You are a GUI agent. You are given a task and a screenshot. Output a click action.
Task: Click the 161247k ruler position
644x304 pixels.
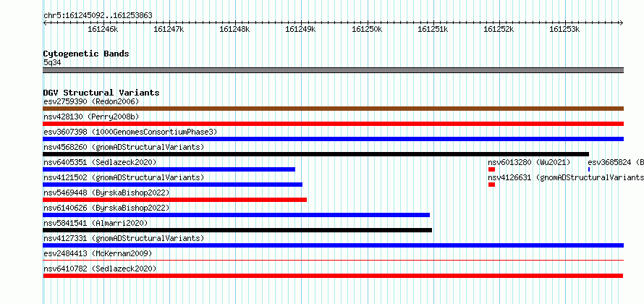[169, 30]
